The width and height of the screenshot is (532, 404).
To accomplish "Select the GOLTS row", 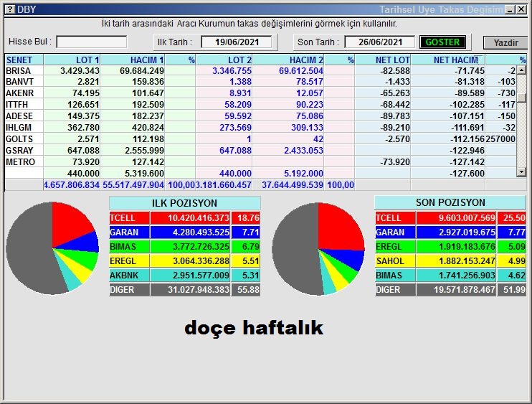I will [260, 139].
